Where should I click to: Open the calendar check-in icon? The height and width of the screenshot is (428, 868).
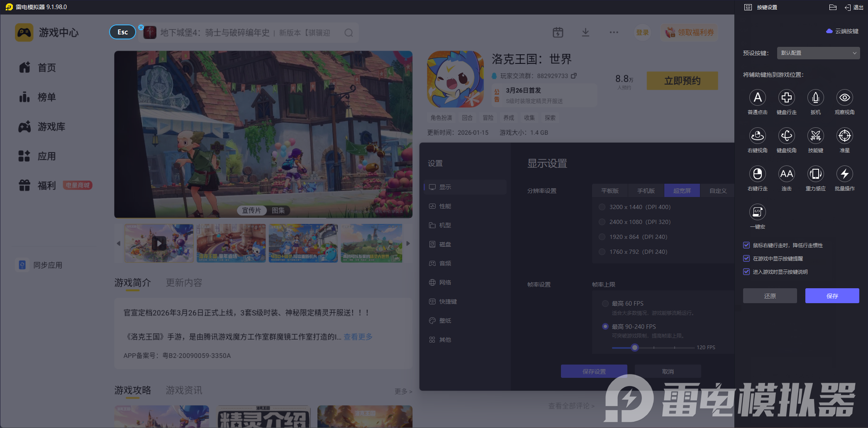558,32
